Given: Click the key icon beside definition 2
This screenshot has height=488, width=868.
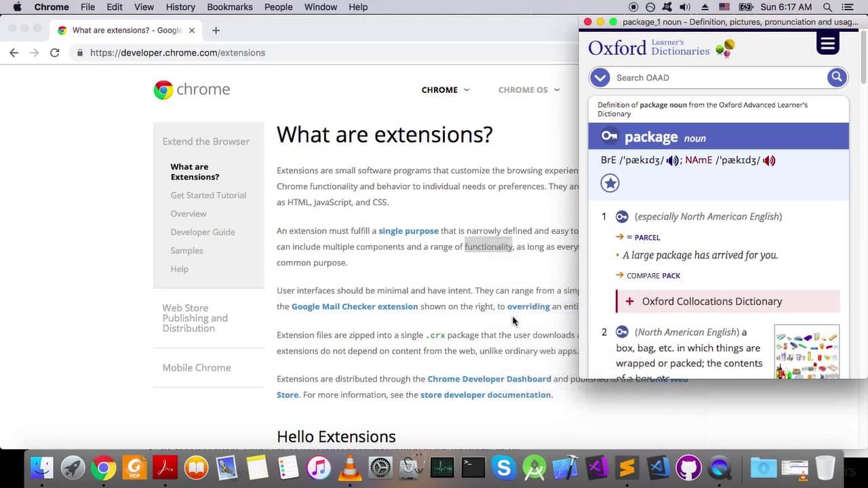Looking at the screenshot, I should [622, 332].
